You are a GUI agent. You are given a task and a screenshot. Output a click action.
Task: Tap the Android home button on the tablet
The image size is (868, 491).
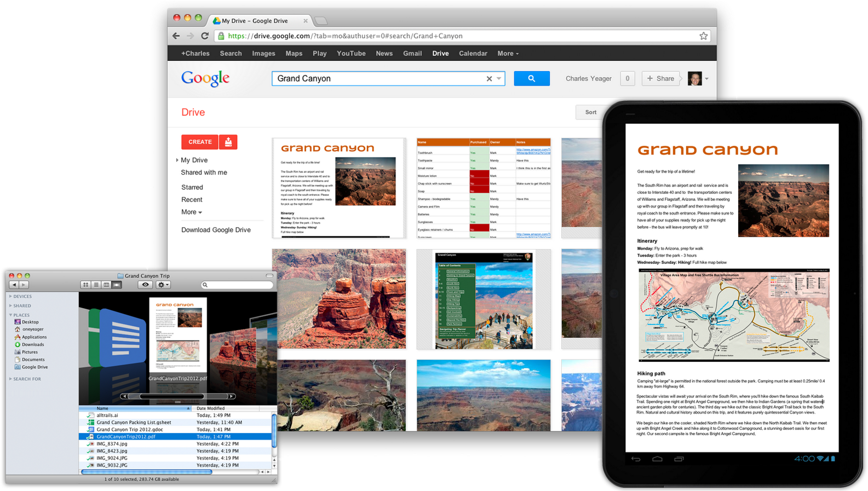(657, 459)
